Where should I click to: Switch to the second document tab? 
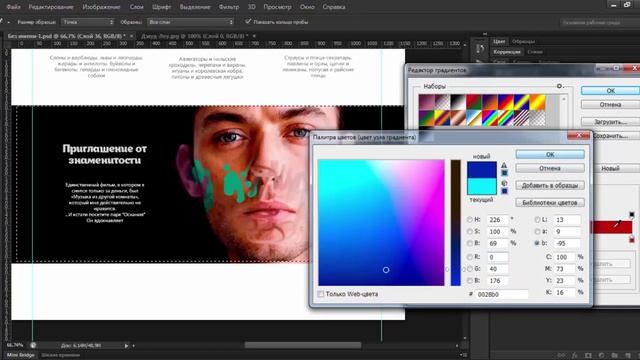(x=195, y=36)
